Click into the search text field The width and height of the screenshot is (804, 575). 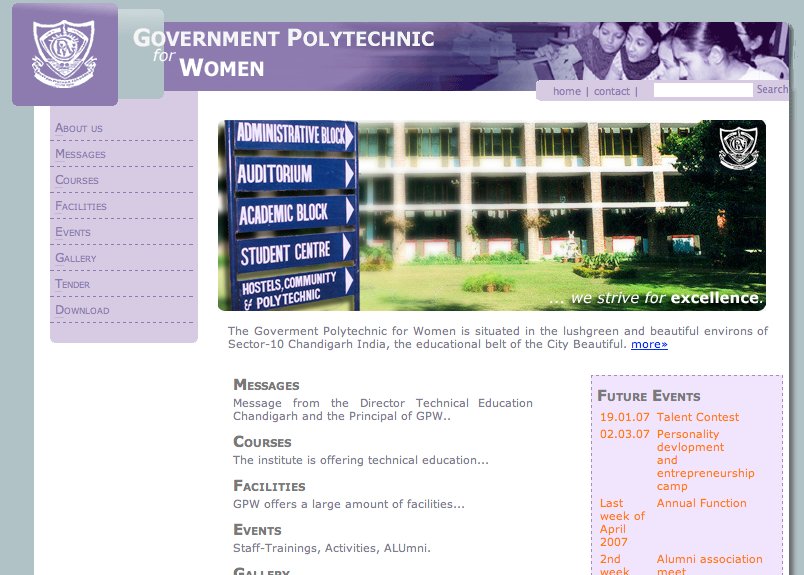702,90
